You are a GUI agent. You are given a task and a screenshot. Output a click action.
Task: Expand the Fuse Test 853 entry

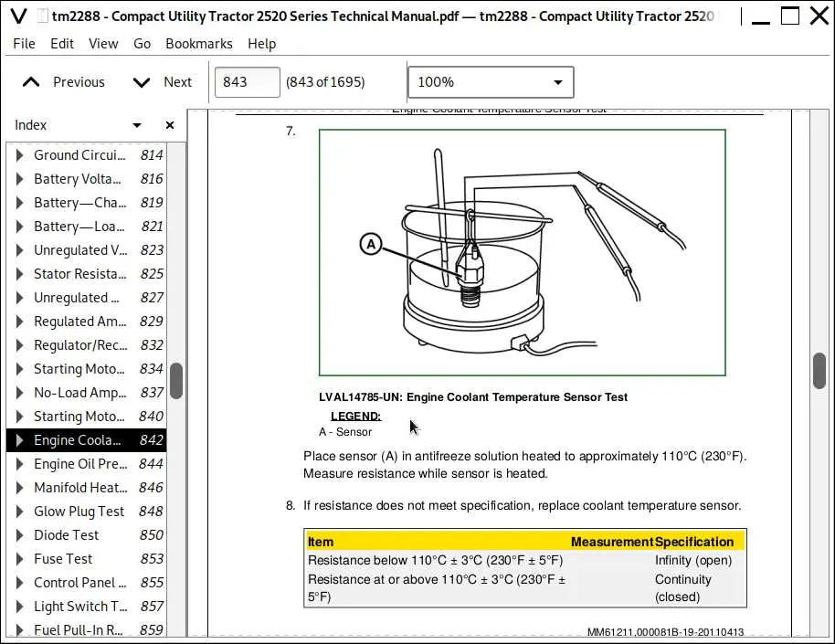click(20, 559)
